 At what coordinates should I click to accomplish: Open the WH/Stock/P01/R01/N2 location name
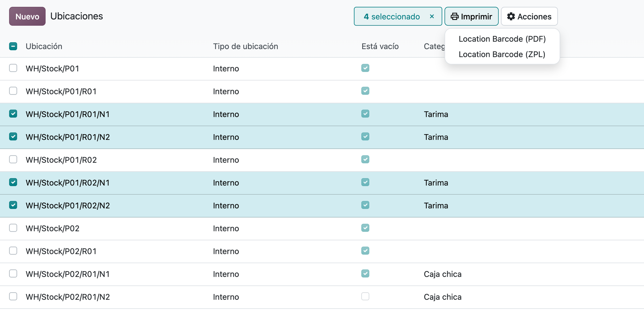tap(68, 137)
